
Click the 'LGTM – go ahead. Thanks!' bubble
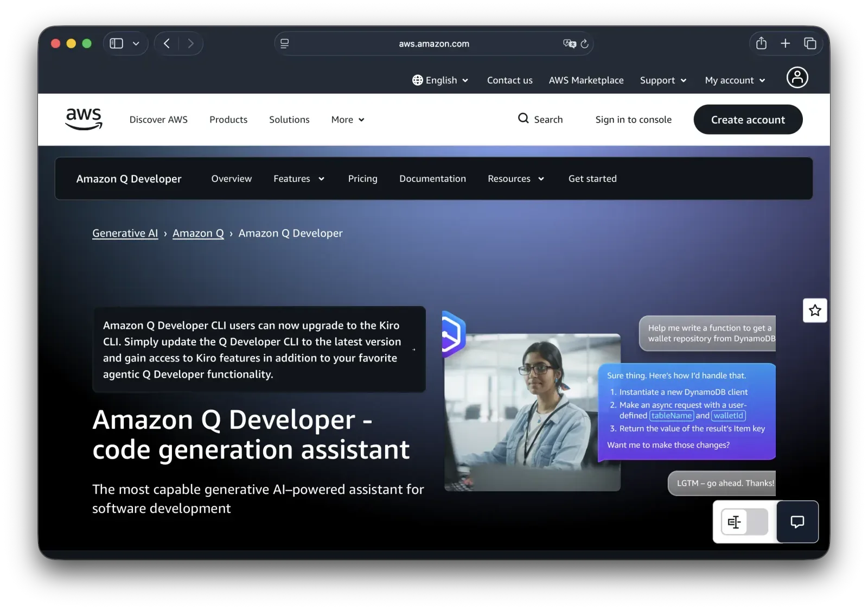point(722,483)
